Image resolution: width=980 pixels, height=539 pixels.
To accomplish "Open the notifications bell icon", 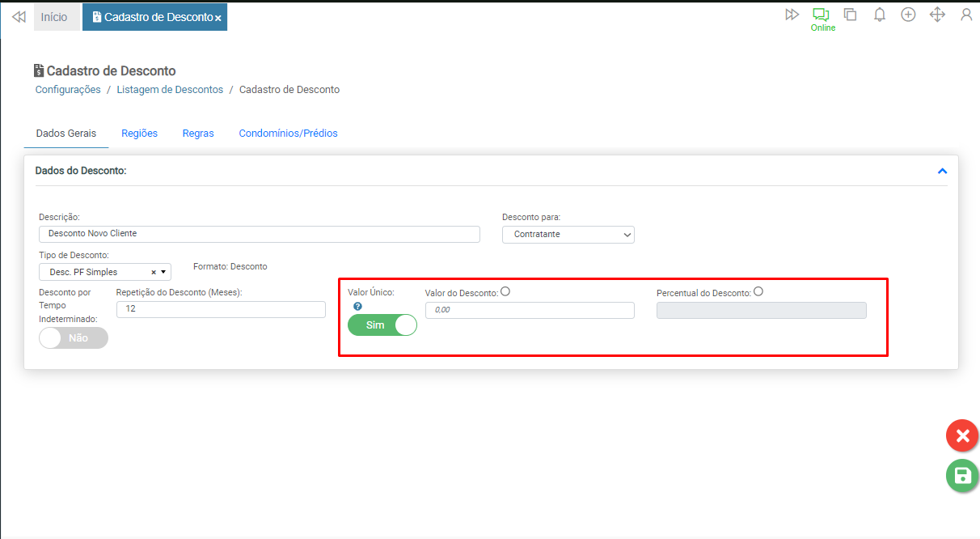I will [x=879, y=15].
